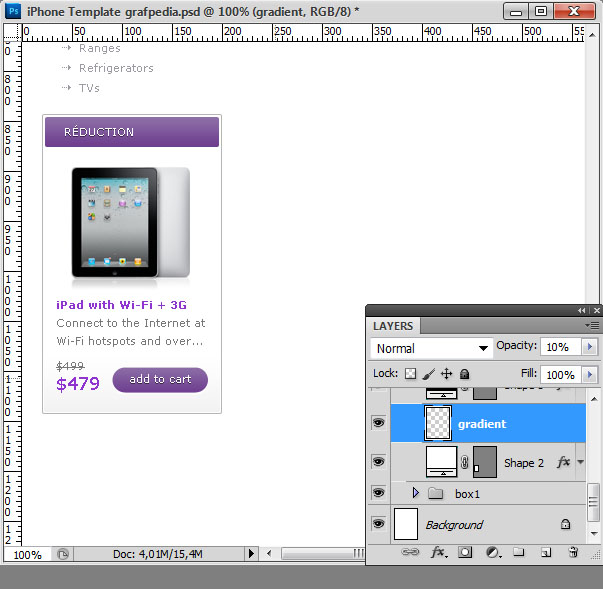
Task: Click the ruler origin corner box
Action: pyautogui.click(x=12, y=32)
